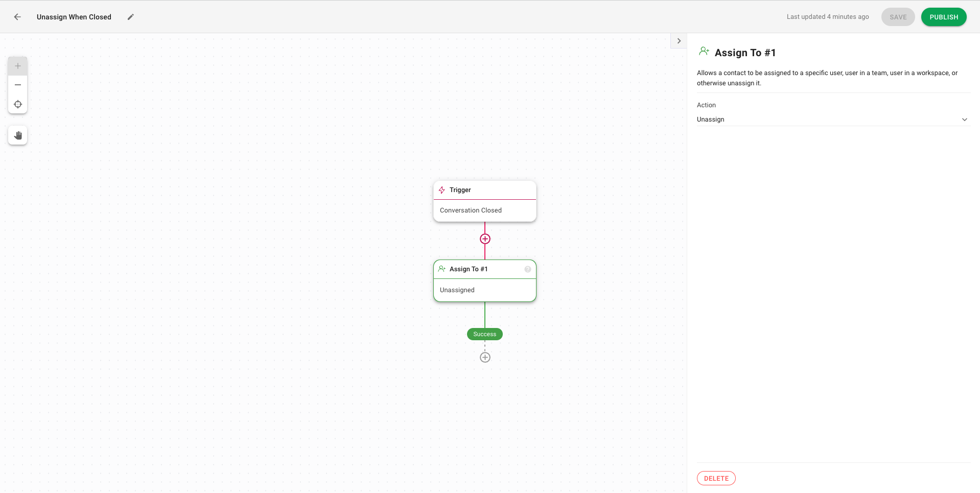Viewport: 980px width, 493px height.
Task: Click the PUBLISH button
Action: point(943,17)
